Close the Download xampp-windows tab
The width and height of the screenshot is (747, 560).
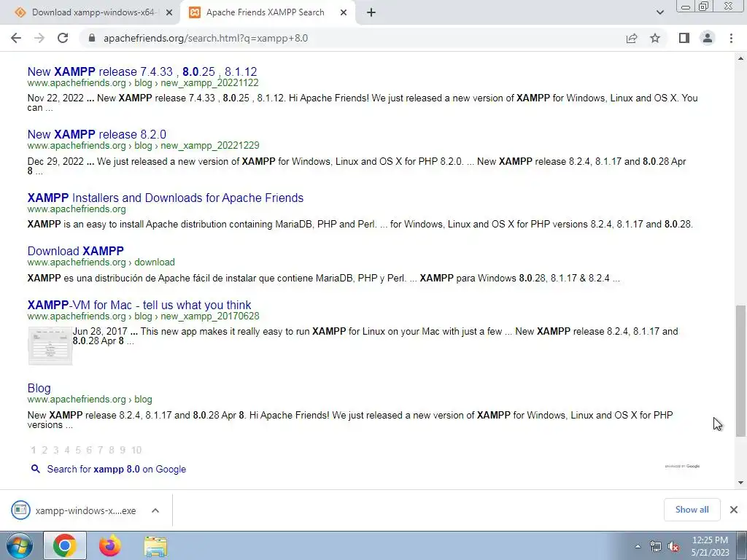pyautogui.click(x=169, y=13)
